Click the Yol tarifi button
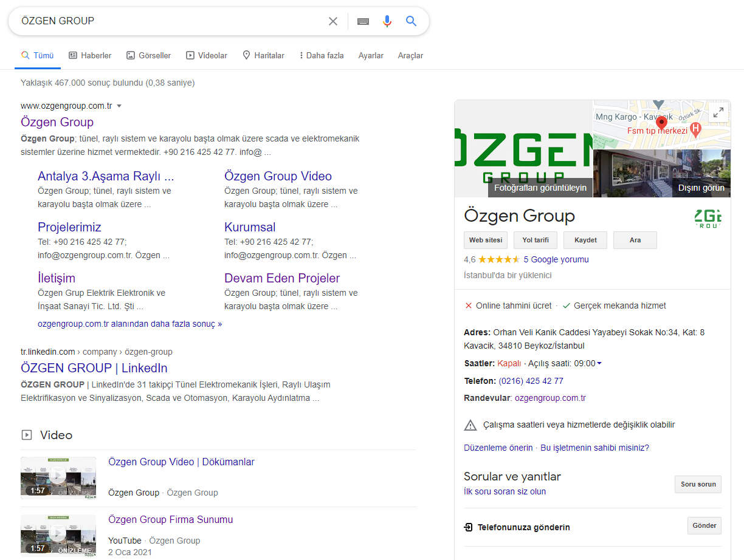Viewport: 744px width, 560px height. coord(536,240)
